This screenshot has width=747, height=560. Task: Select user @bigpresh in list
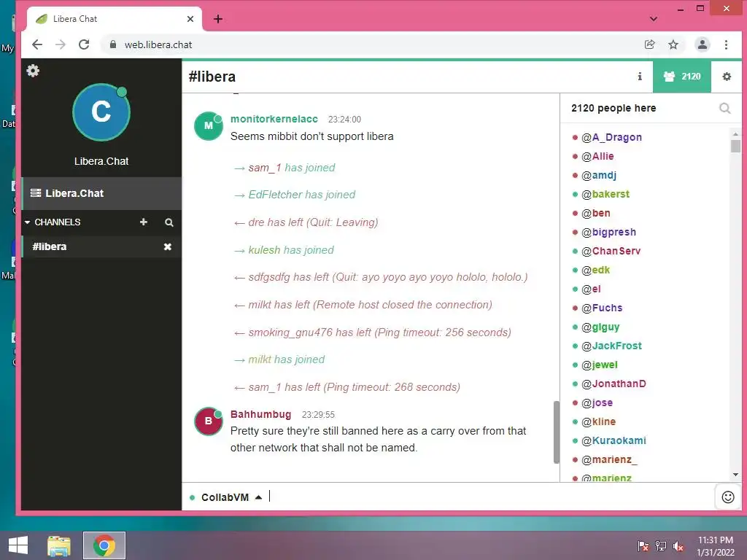coord(608,233)
